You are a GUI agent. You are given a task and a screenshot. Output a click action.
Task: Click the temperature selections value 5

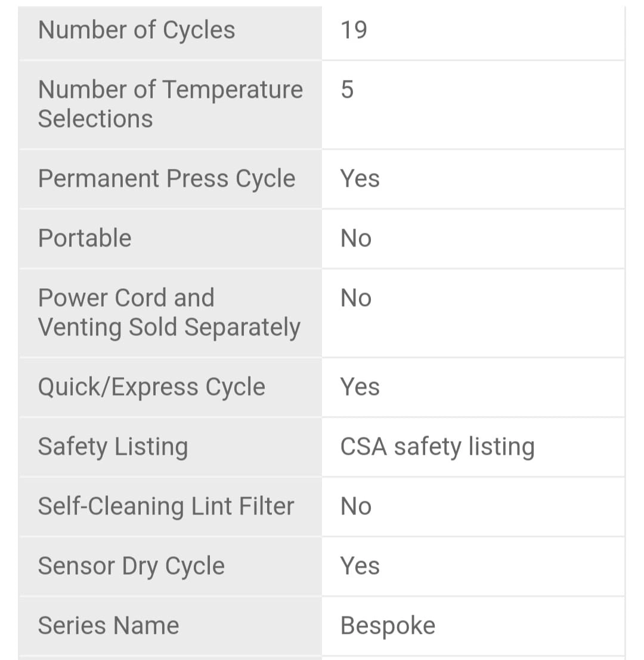point(347,90)
